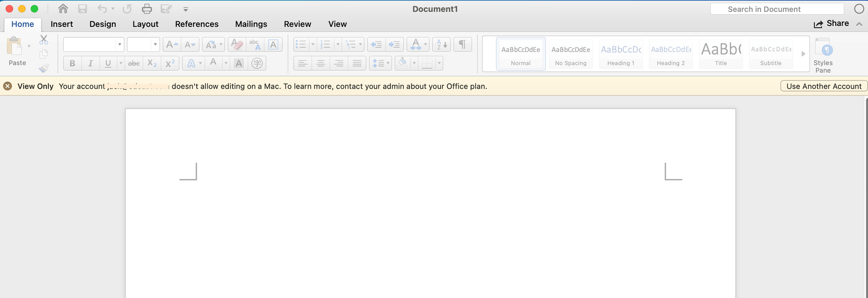This screenshot has height=298, width=868.
Task: Increase font size with the A-up icon
Action: point(172,44)
